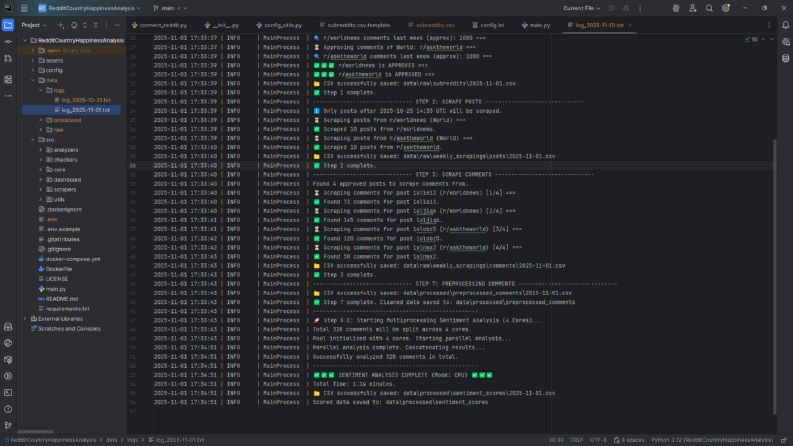
Task: Expand the analyzers folder
Action: tap(41, 150)
